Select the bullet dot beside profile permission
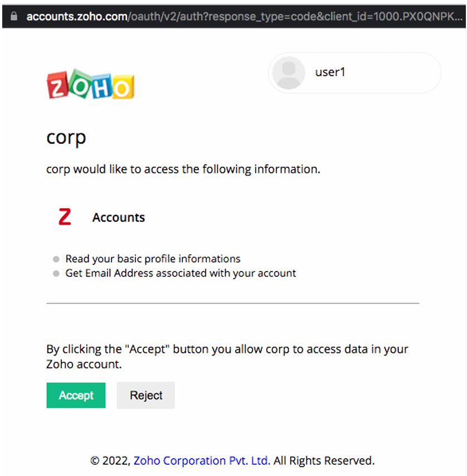 tap(56, 259)
